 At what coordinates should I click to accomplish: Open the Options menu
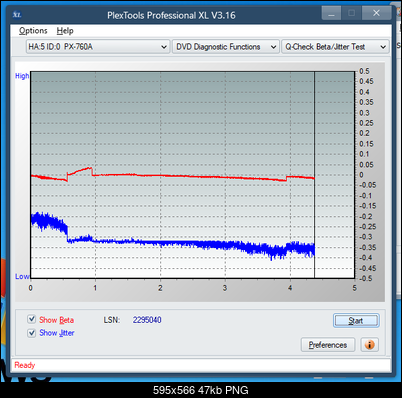[x=33, y=31]
